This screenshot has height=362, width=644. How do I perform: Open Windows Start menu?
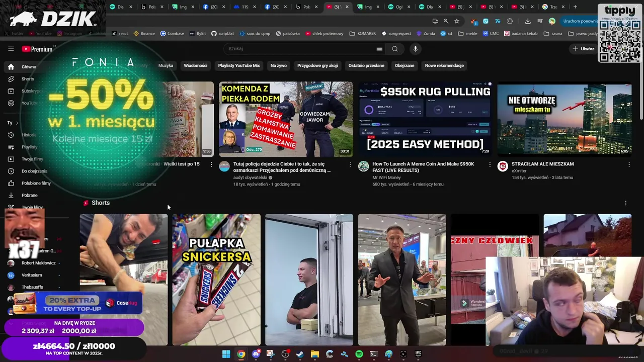226,354
